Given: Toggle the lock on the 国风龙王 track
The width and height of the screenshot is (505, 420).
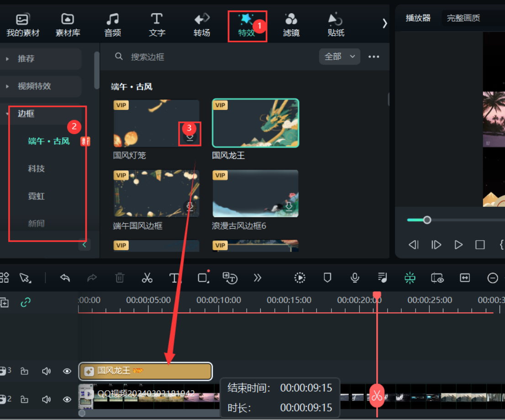Looking at the screenshot, I should coord(24,371).
